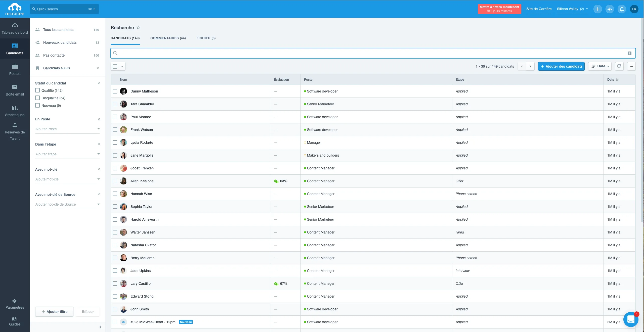Click the Recruitee logo
Viewport: 644px width, 332px height.
15,9
